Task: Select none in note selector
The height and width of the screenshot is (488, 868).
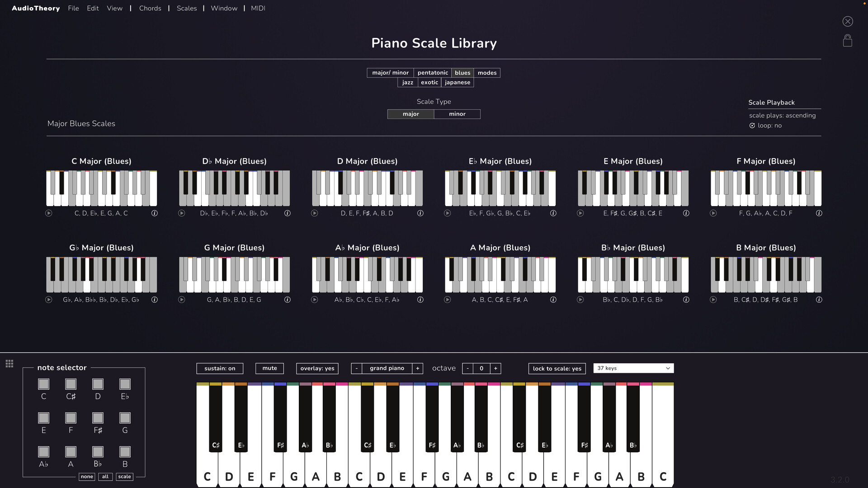Action: point(87,477)
